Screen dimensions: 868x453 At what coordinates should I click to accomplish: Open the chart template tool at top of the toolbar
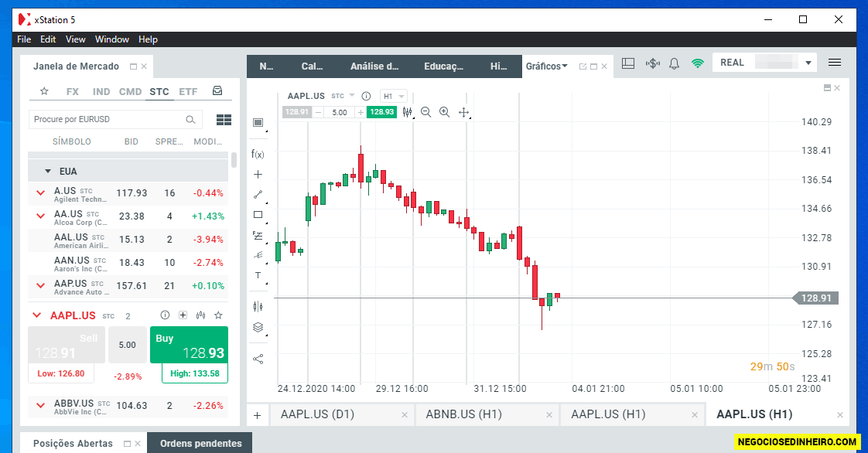tap(258, 123)
